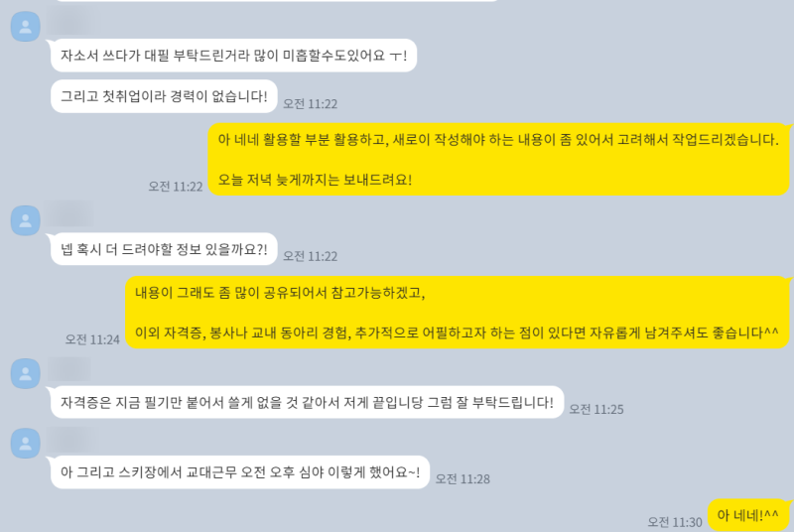Click the '자격증은 지금 필기만 붙어서' message

pos(307,402)
